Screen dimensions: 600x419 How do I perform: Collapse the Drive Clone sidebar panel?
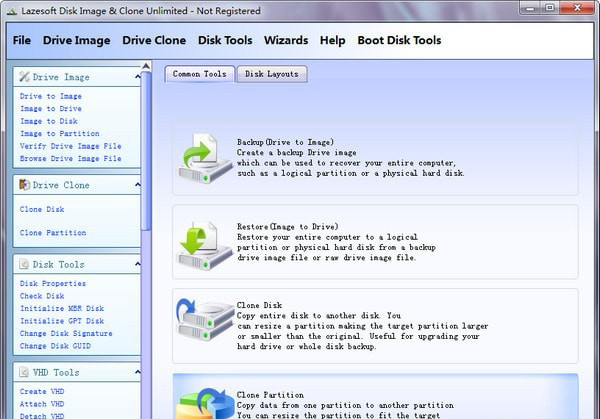point(137,185)
